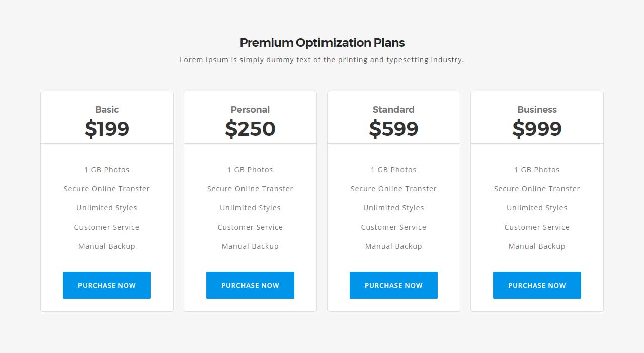Click Secure Online Transfer in the Personal plan
644x353 pixels.
[250, 189]
